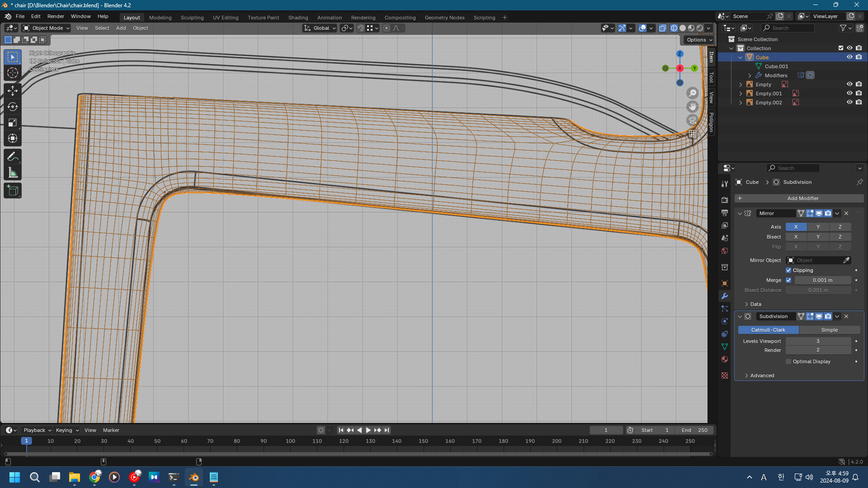Open the viewport Add menu
Viewport: 868px width, 488px height.
click(121, 28)
